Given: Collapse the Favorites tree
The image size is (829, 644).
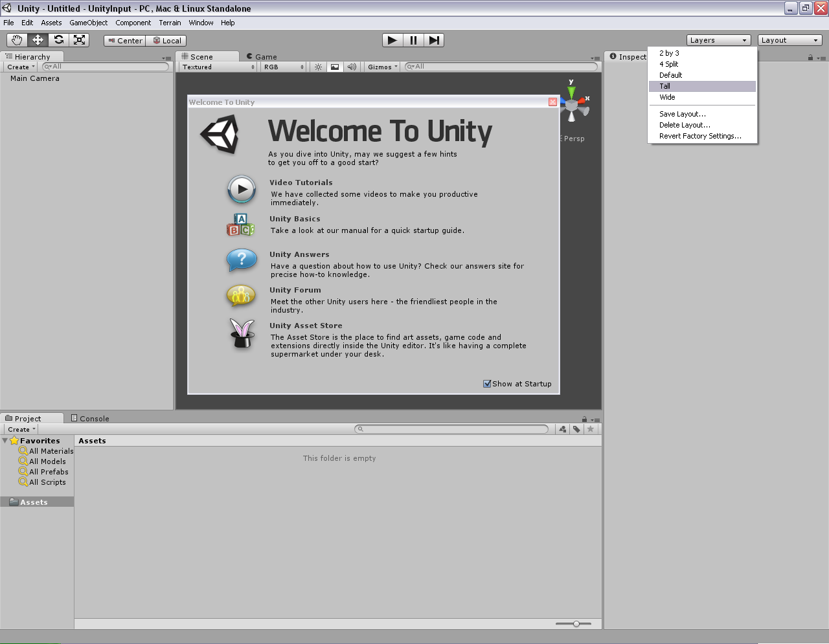Looking at the screenshot, I should click(5, 440).
